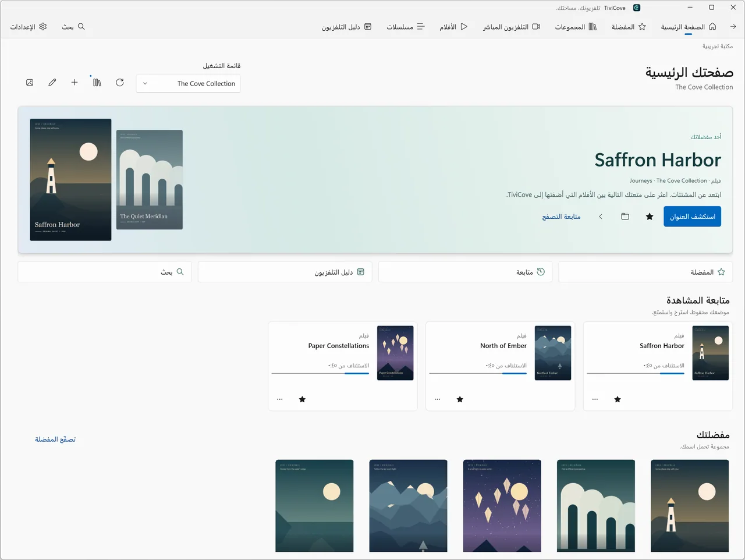Viewport: 745px width, 560px height.
Task: Click the collections library icon with dot
Action: tap(97, 83)
